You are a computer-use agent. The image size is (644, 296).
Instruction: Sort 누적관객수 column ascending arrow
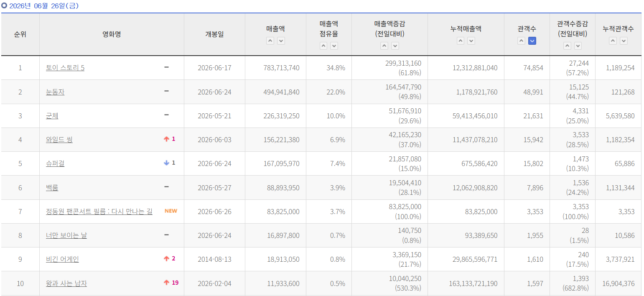[613, 41]
